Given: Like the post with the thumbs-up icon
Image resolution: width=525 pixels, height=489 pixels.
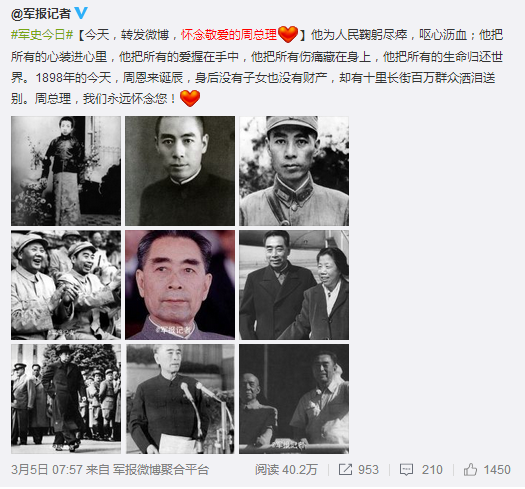Looking at the screenshot, I should pos(470,469).
